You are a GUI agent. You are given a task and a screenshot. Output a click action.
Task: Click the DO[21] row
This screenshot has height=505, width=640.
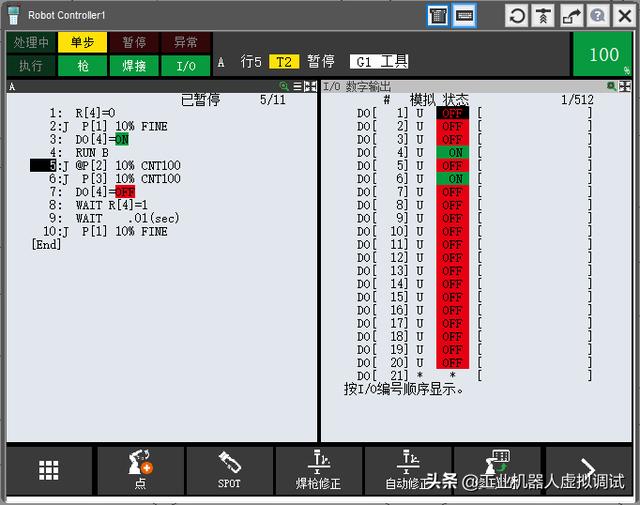(x=474, y=376)
